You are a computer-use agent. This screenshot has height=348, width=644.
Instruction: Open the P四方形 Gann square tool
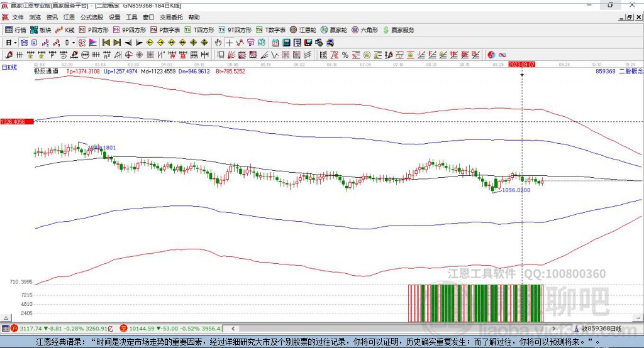pyautogui.click(x=94, y=30)
